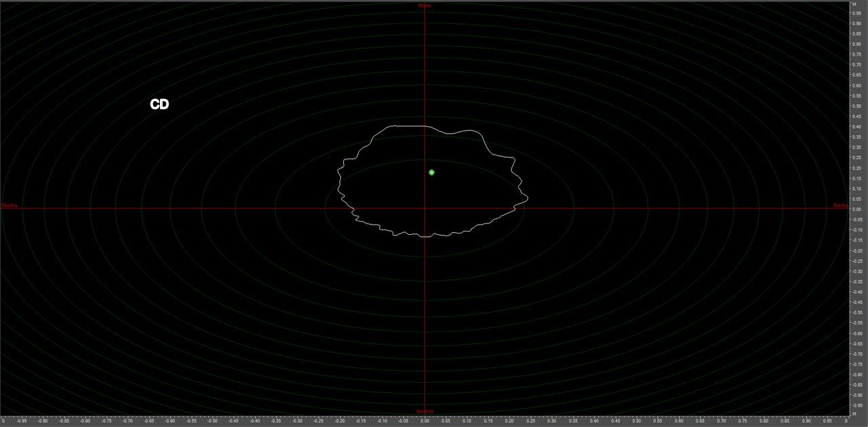Click the white "CD" label
The image size is (868, 427).
click(x=159, y=105)
